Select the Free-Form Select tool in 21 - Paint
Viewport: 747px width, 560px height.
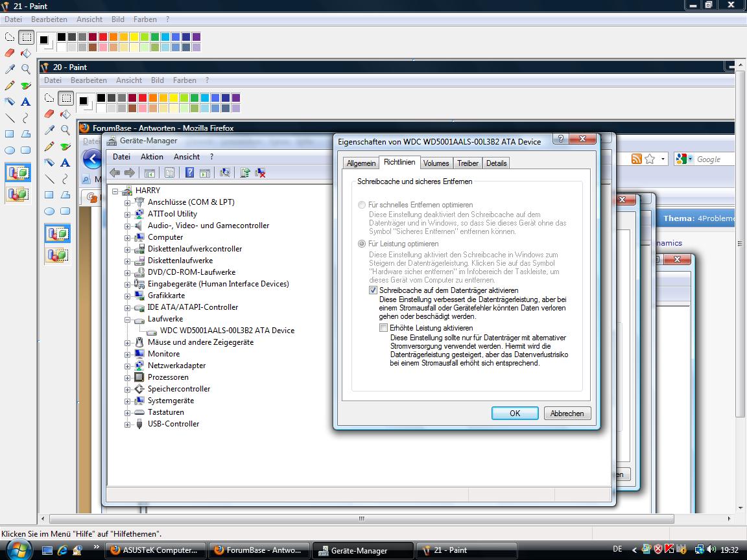coord(10,37)
